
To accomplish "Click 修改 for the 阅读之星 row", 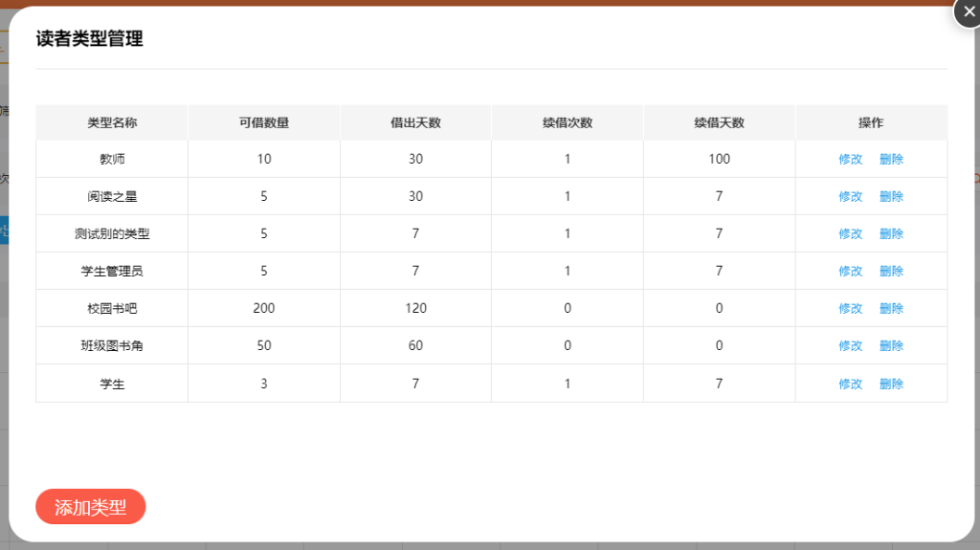I will (x=850, y=196).
